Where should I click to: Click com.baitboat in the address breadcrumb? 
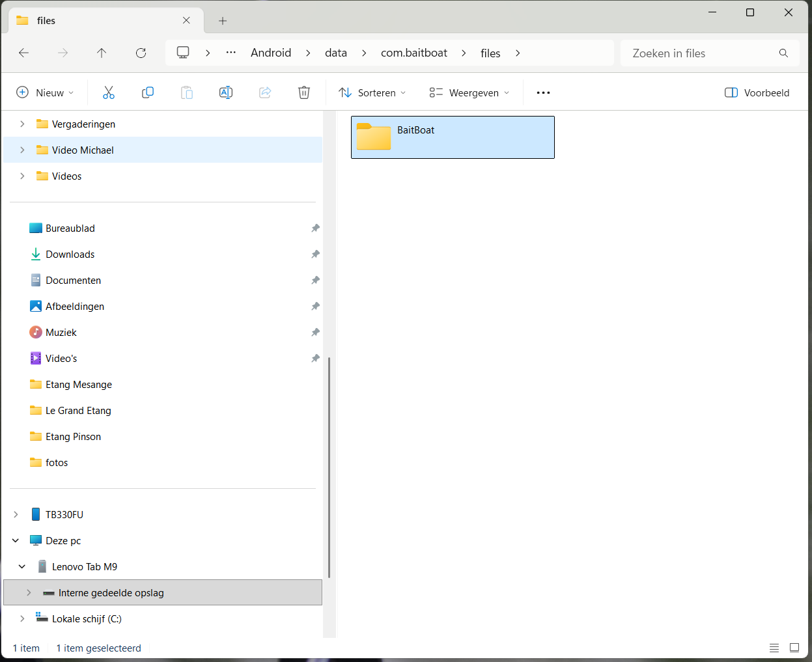414,53
